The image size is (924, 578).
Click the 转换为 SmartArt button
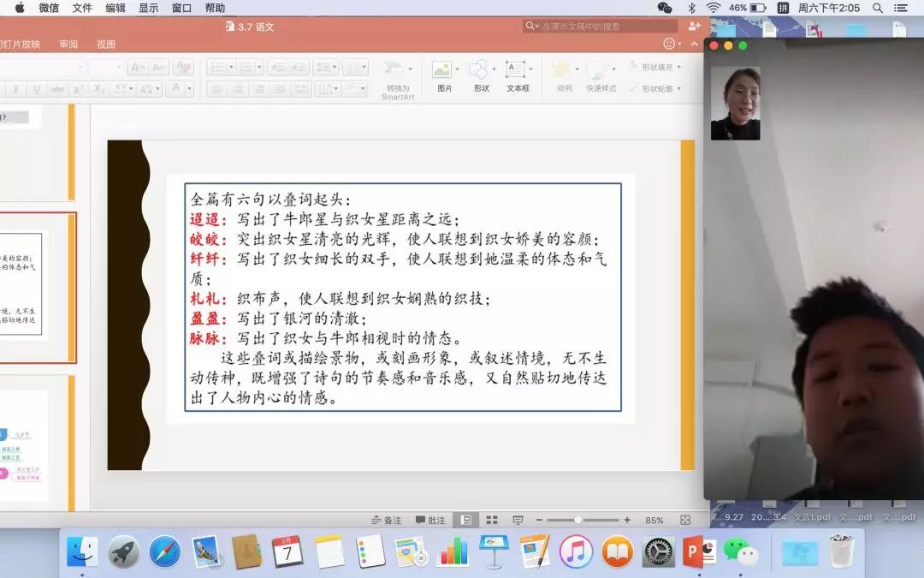click(398, 78)
